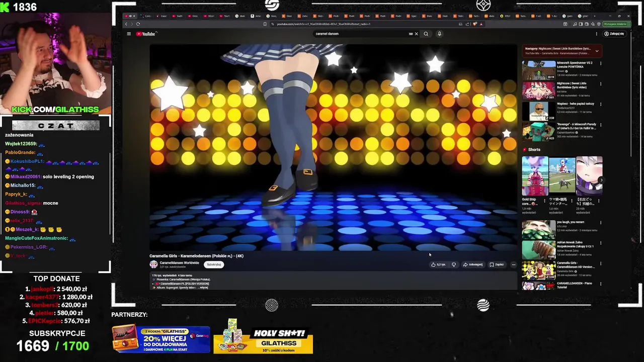The height and width of the screenshot is (362, 644).
Task: Click chat message 'solo leveling 2 opening'
Action: [68, 176]
